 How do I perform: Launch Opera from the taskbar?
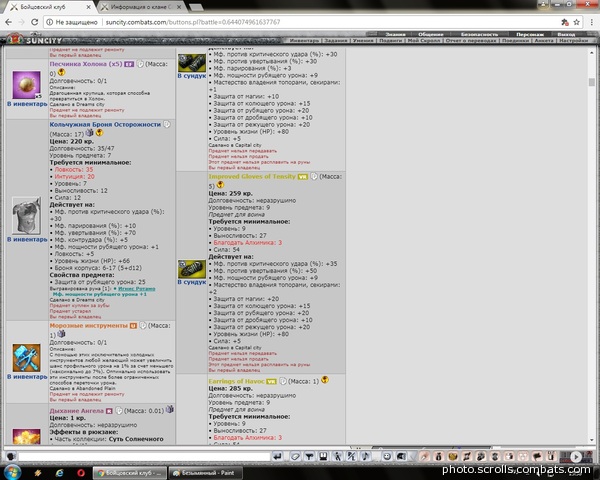pyautogui.click(x=81, y=472)
